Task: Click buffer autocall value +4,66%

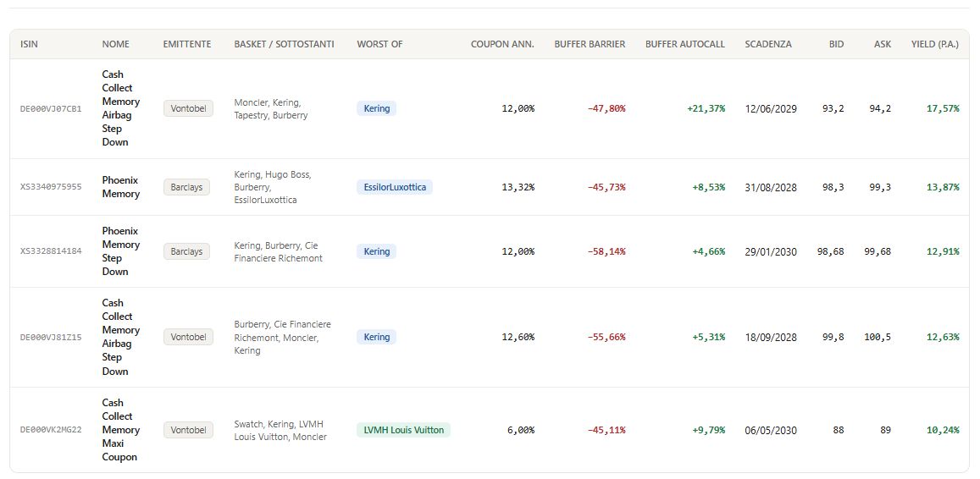Action: click(709, 251)
